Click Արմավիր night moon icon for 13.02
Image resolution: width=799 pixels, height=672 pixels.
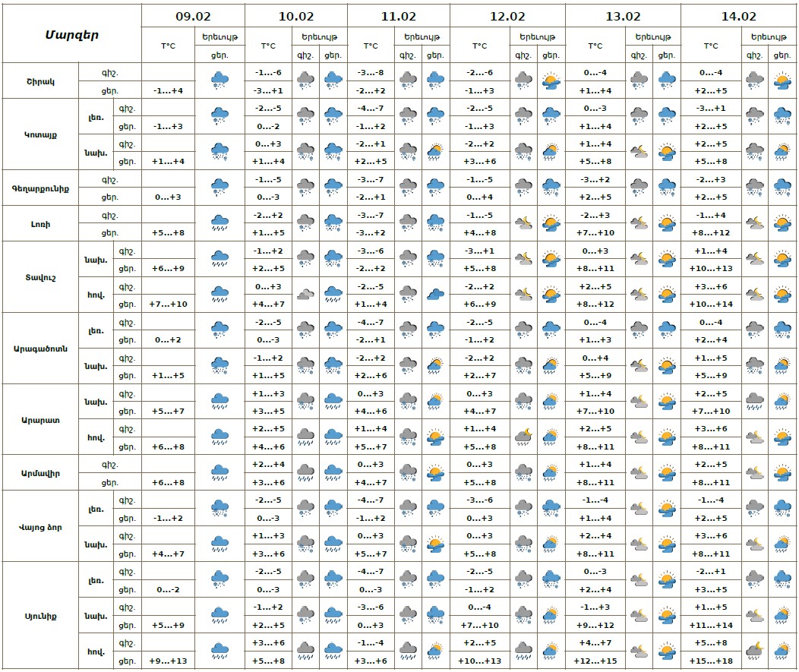[x=640, y=473]
